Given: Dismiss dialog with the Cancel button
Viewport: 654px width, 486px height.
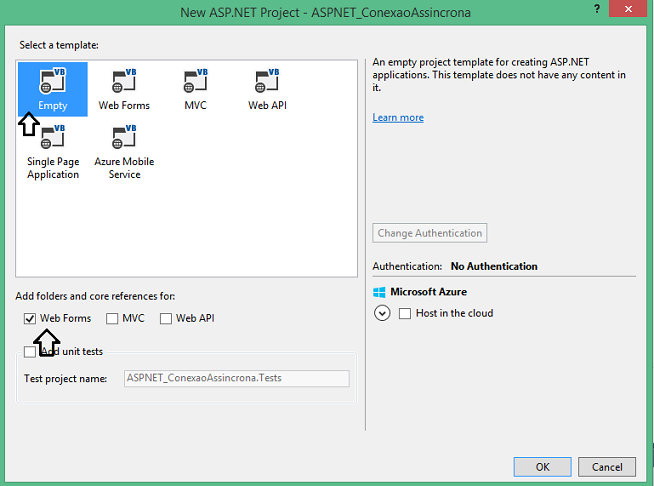Looking at the screenshot, I should (x=607, y=467).
